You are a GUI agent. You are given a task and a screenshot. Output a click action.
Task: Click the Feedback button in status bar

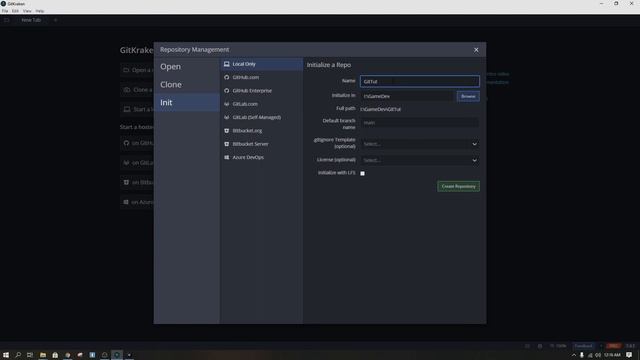(x=583, y=346)
